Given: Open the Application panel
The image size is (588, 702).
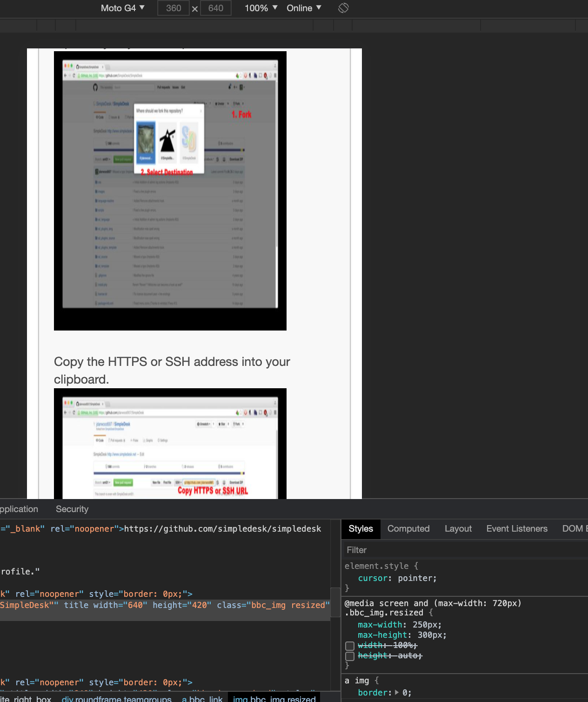Looking at the screenshot, I should pos(17,509).
